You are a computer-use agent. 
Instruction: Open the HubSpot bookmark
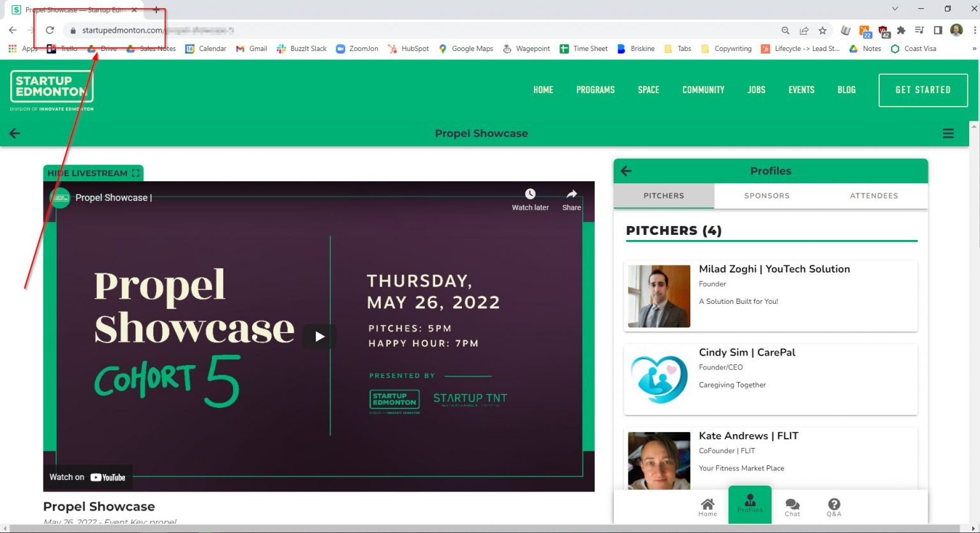408,49
